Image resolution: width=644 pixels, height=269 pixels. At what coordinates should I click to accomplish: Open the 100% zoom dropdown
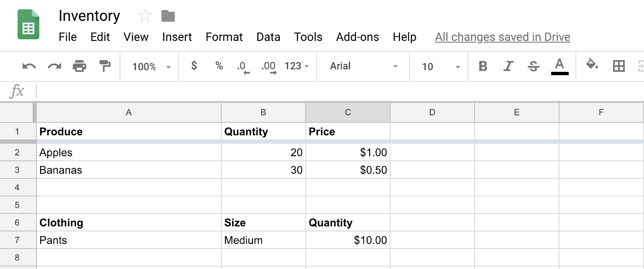(x=151, y=66)
